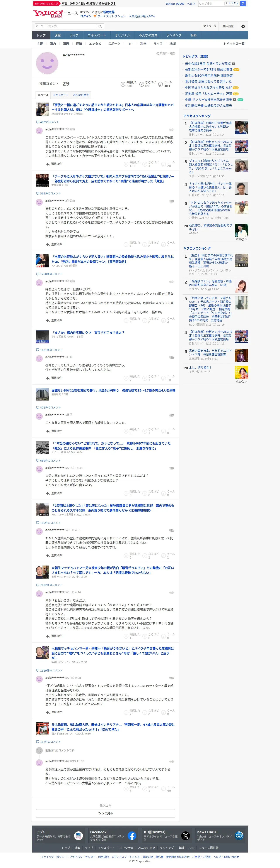The width and height of the screenshot is (280, 868).
Task: Open オリジナル in the main navigation bar
Action: tap(122, 35)
